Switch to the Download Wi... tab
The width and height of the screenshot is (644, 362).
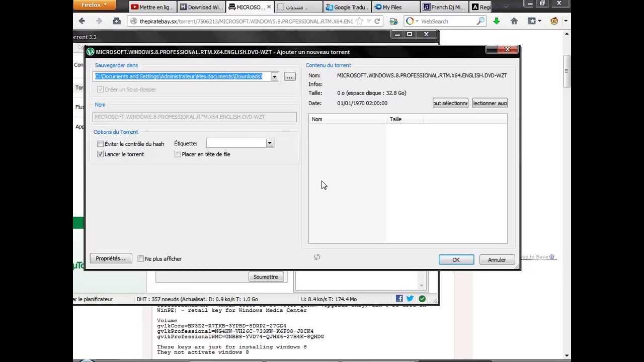pyautogui.click(x=201, y=7)
